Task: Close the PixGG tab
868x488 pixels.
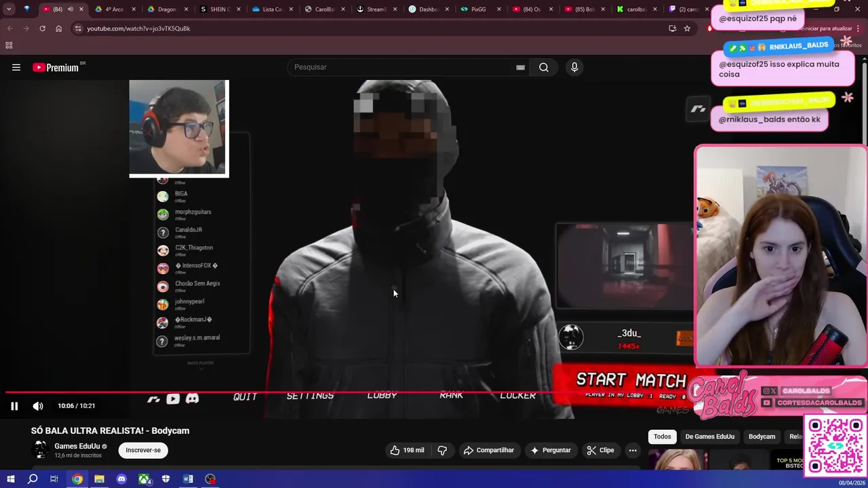Action: 499,9
